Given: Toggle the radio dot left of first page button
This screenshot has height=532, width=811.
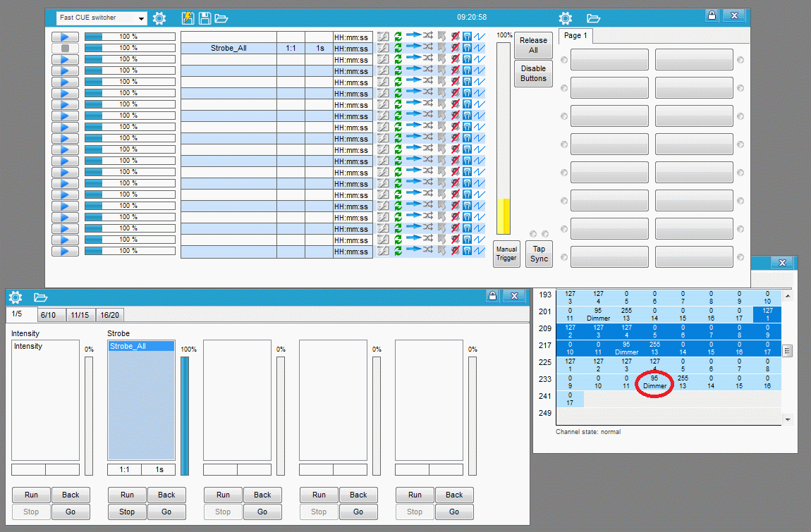Looking at the screenshot, I should 564,60.
